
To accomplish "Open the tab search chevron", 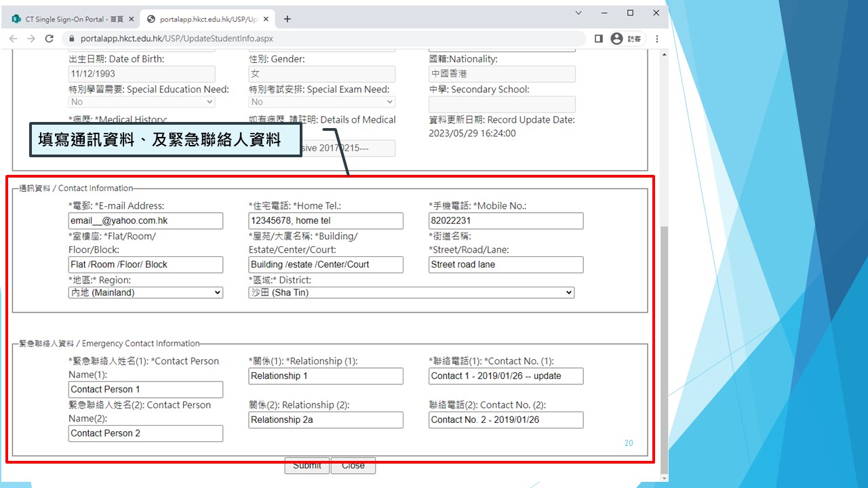I will coord(578,13).
